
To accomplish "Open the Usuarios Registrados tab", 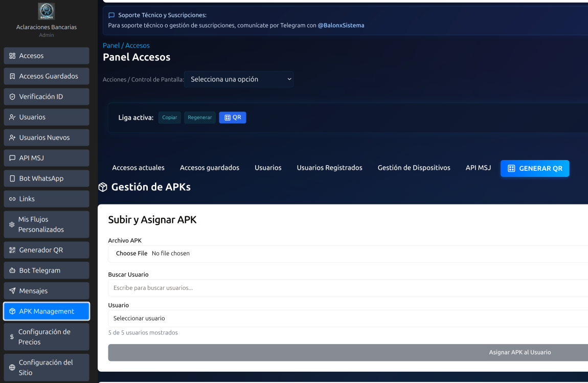I will point(329,168).
